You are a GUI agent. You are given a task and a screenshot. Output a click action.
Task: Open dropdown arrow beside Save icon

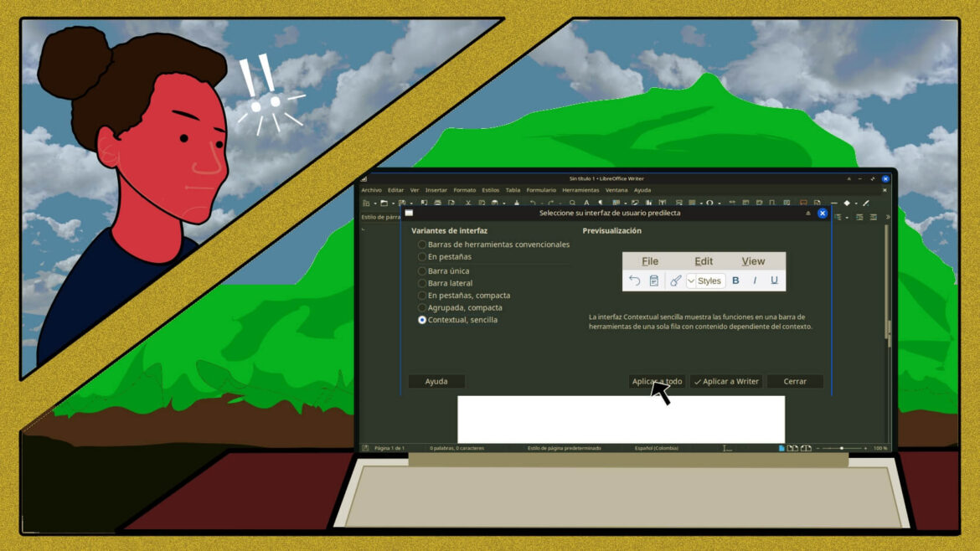[x=410, y=203]
